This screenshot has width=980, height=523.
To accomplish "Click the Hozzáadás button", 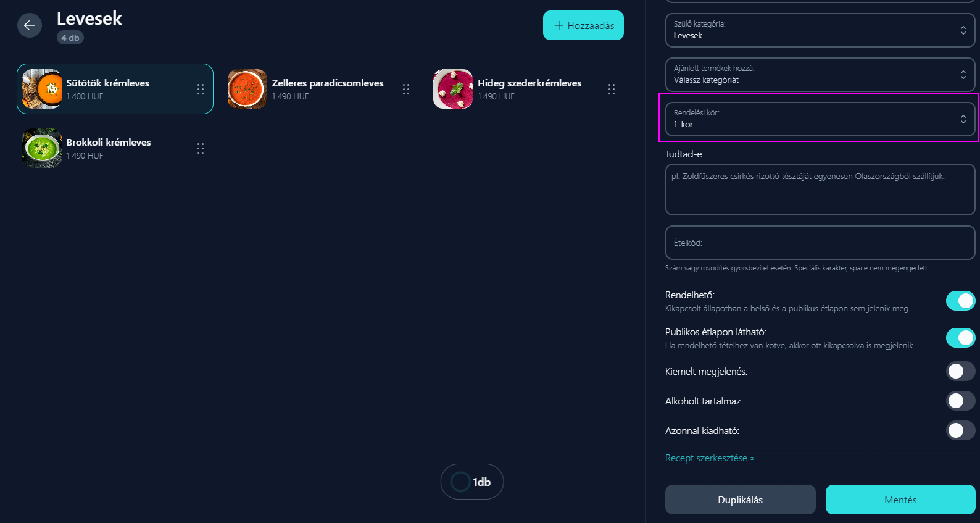I will pos(583,25).
